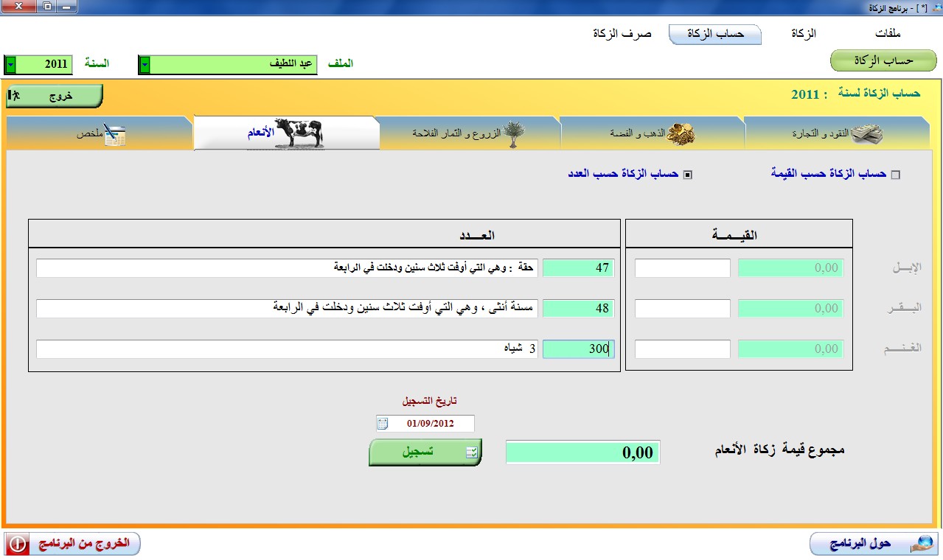Click the red power icon at bottom left

[18, 544]
